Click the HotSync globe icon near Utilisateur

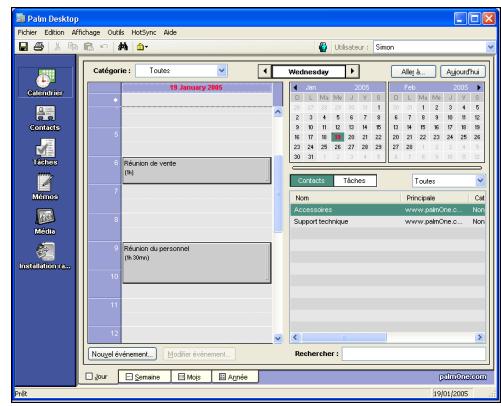tap(323, 47)
